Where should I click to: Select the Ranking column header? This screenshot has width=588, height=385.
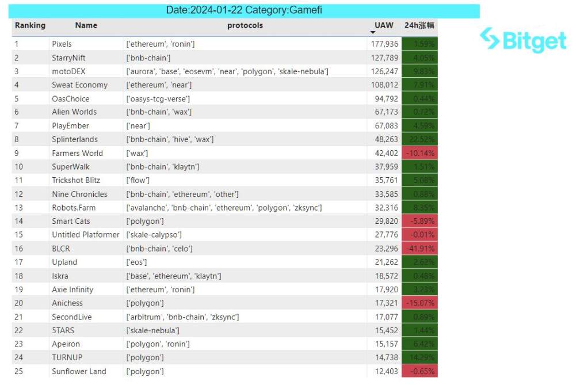[30, 25]
